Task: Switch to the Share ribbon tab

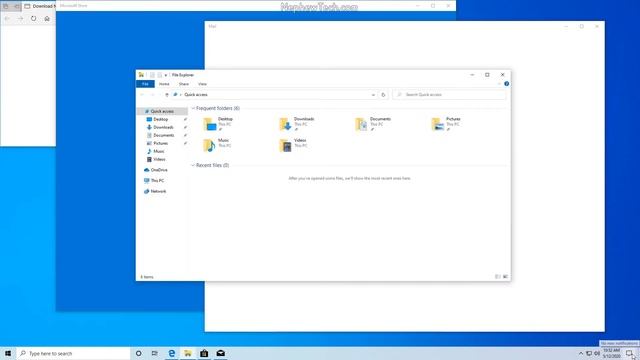Action: point(184,84)
